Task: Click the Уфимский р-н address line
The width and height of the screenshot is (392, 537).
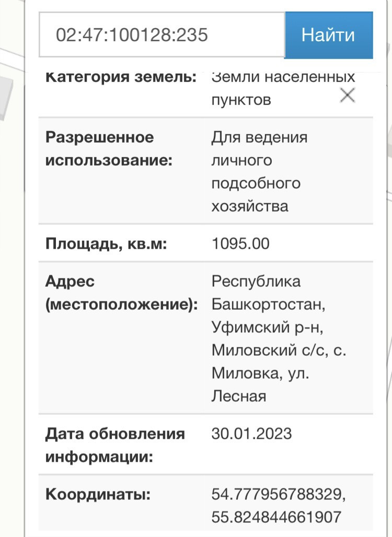Action: [x=268, y=327]
